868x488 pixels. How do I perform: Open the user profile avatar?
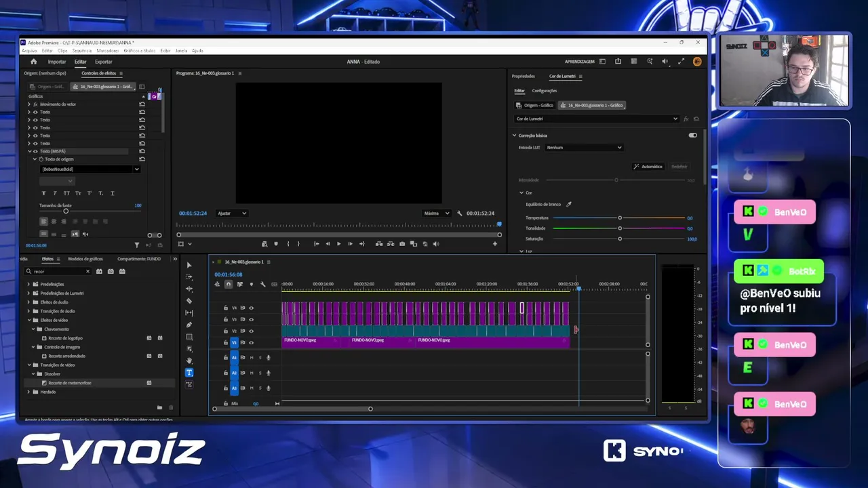(x=697, y=62)
